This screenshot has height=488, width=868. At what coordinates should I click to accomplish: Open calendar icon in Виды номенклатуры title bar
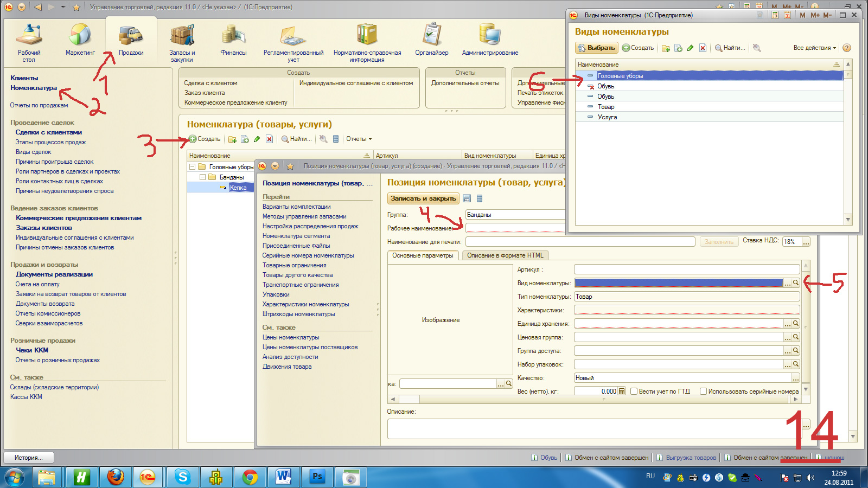787,15
